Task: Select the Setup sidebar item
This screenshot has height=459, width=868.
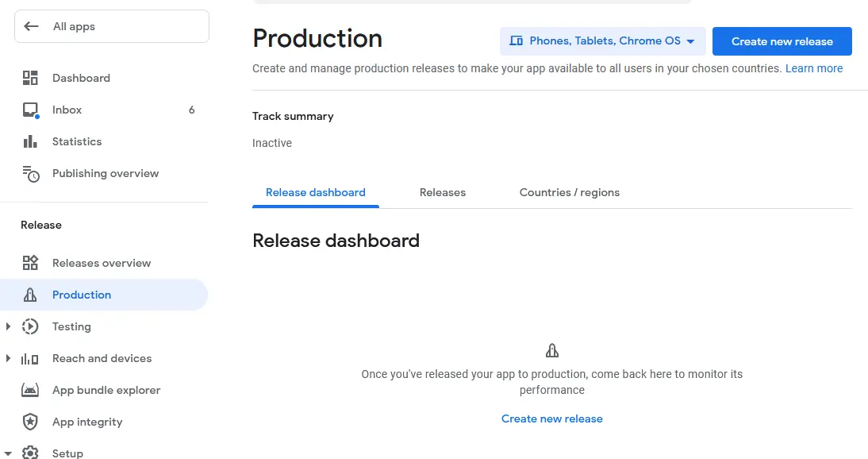Action: (67, 453)
